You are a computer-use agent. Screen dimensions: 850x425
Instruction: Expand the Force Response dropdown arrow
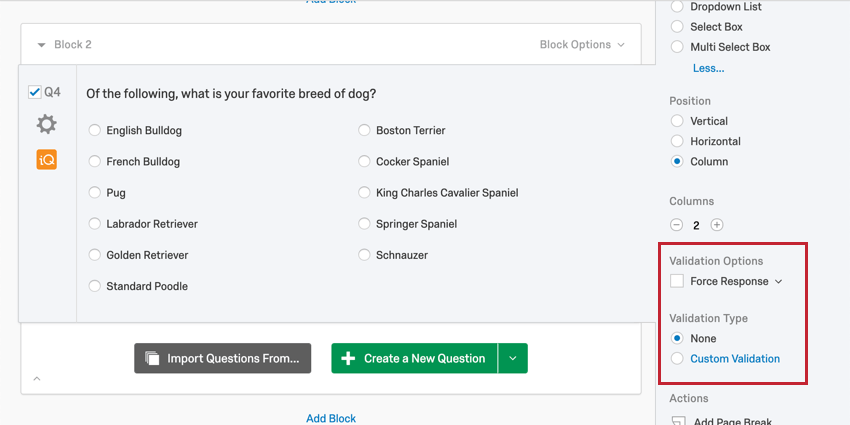779,282
